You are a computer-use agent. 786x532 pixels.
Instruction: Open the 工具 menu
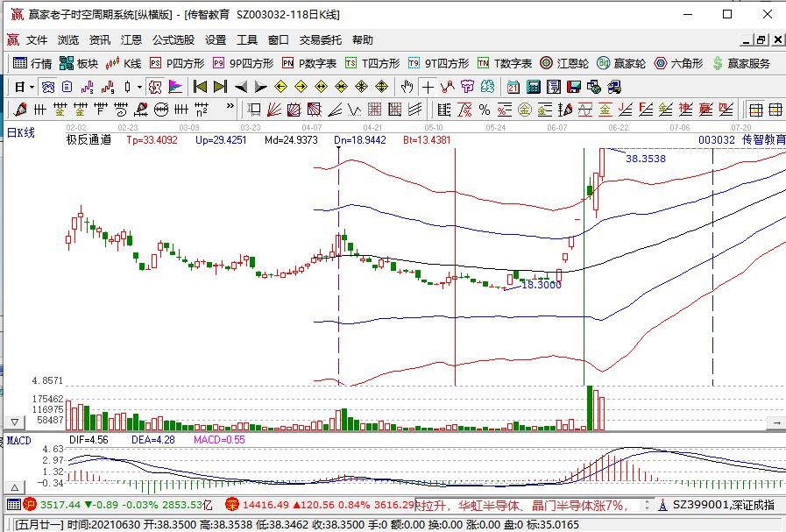click(246, 40)
